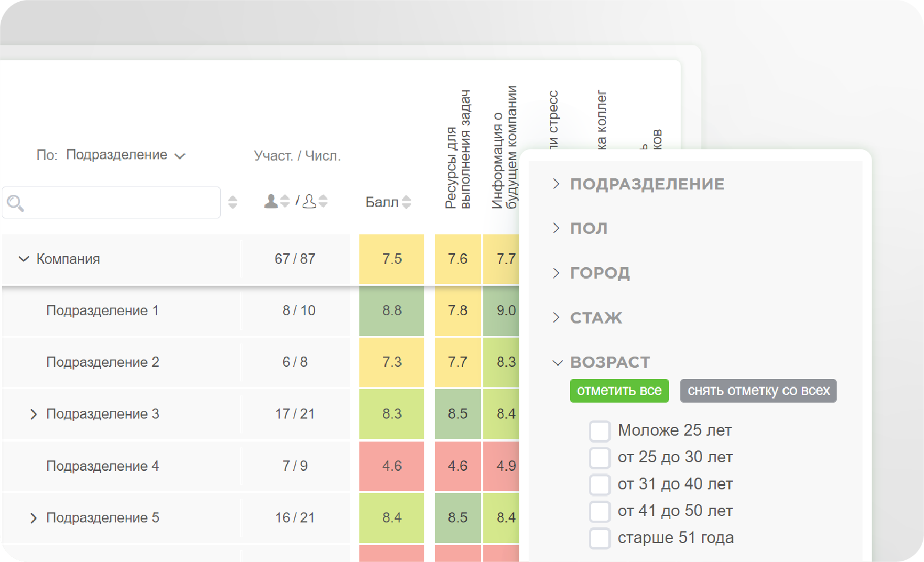The height and width of the screenshot is (562, 924).
Task: Sort by participants using arrows after filled person
Action: pyautogui.click(x=285, y=202)
